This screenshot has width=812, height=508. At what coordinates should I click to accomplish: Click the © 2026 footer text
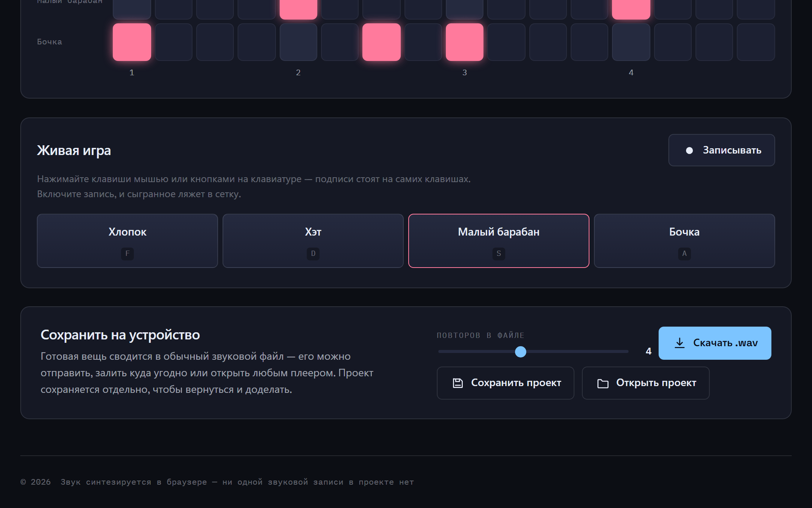36,482
